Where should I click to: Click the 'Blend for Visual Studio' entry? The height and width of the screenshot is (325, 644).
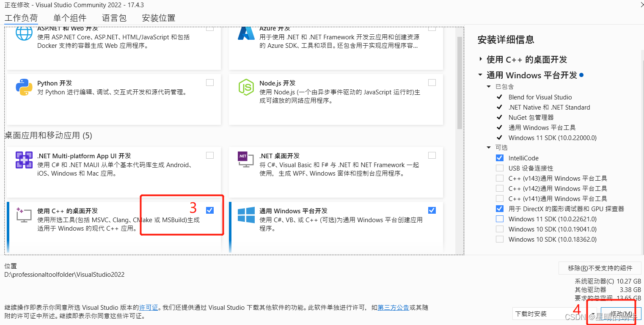point(540,97)
